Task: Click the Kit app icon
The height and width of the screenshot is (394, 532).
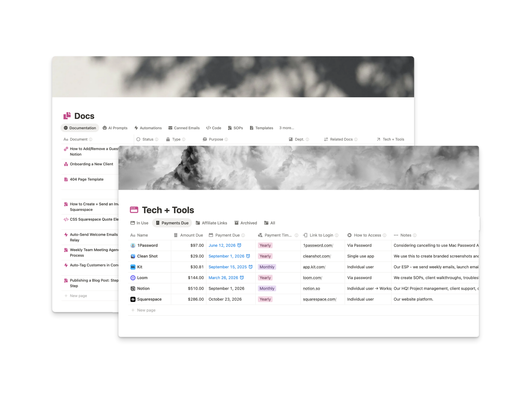Action: tap(133, 267)
